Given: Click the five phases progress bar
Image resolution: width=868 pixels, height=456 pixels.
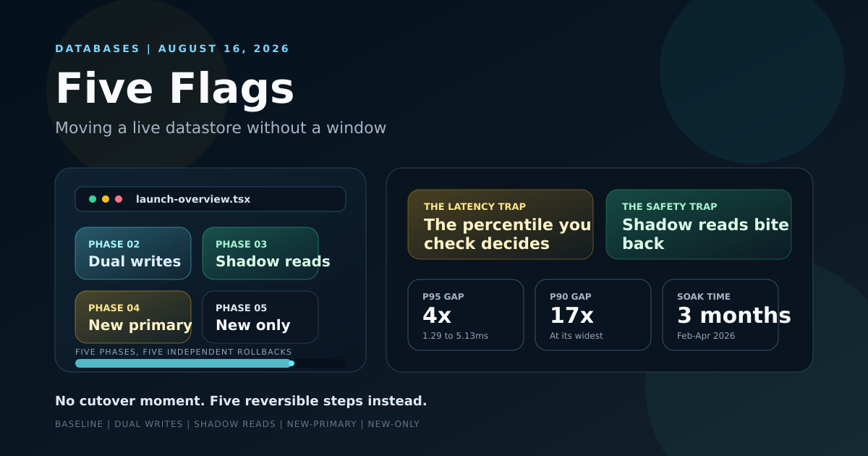Looking at the screenshot, I should [210, 363].
